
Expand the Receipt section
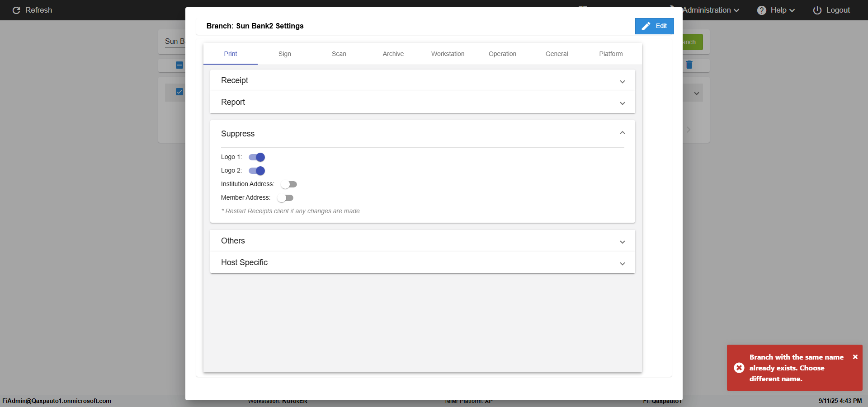623,82
